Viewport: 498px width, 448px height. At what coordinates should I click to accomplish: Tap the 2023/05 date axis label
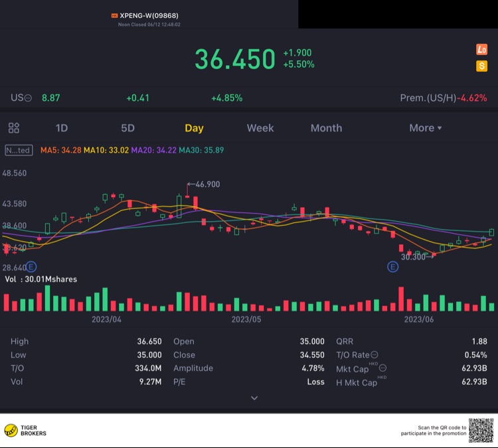[x=246, y=319]
